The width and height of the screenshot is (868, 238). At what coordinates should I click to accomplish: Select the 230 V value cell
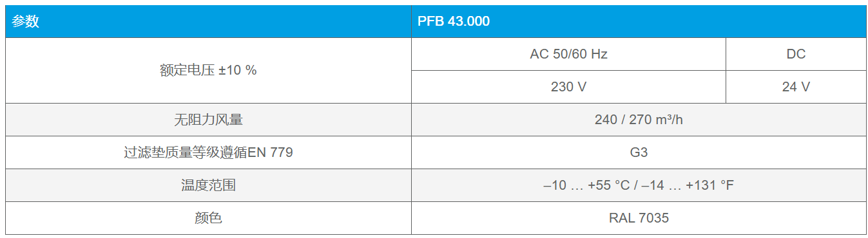568,87
